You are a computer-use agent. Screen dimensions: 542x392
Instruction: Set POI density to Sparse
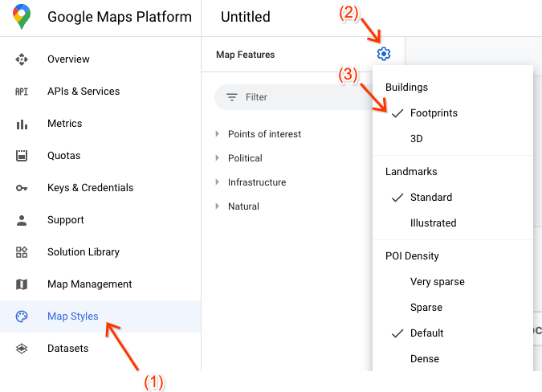426,308
